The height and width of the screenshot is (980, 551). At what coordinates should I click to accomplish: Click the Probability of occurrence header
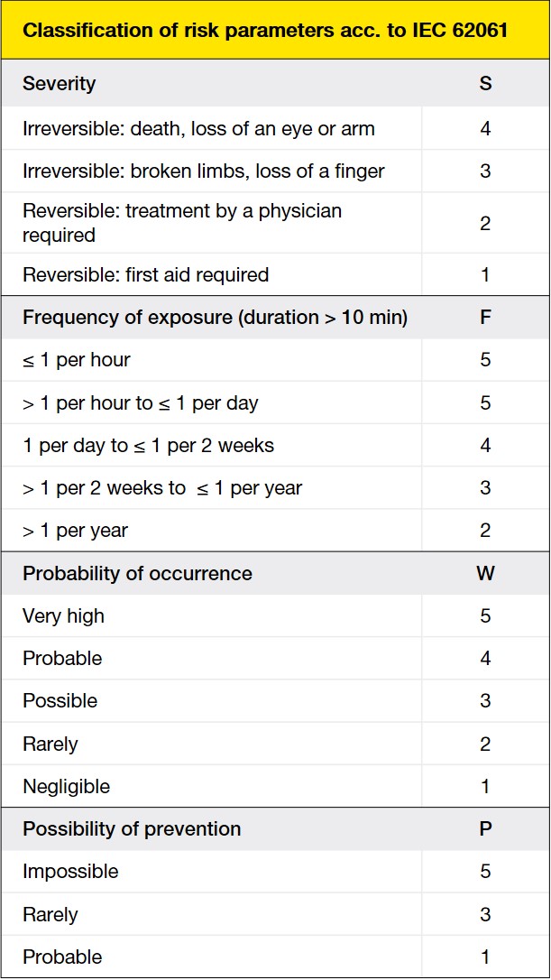point(137,574)
